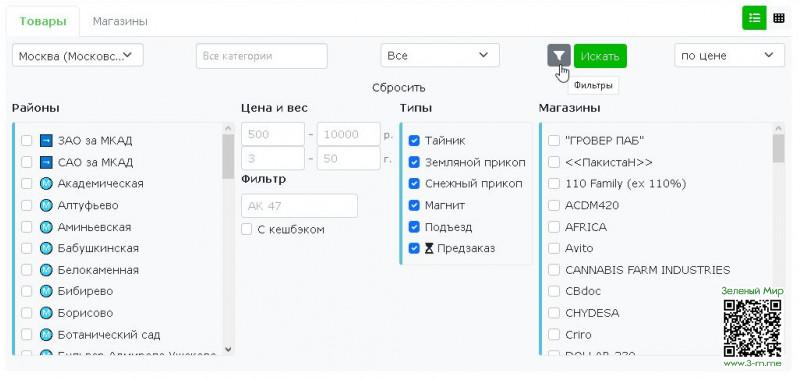The image size is (800, 379).
Task: Enable the С кешбэком checkbox
Action: click(x=246, y=230)
